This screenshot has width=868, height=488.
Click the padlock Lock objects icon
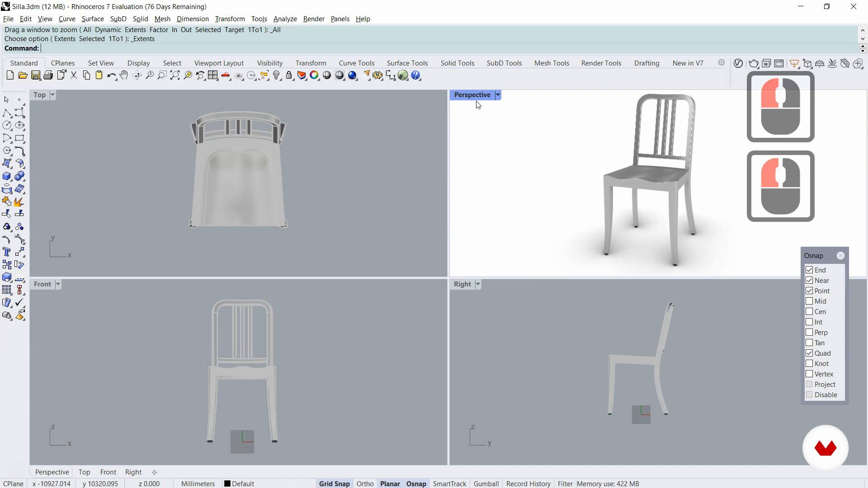point(289,75)
